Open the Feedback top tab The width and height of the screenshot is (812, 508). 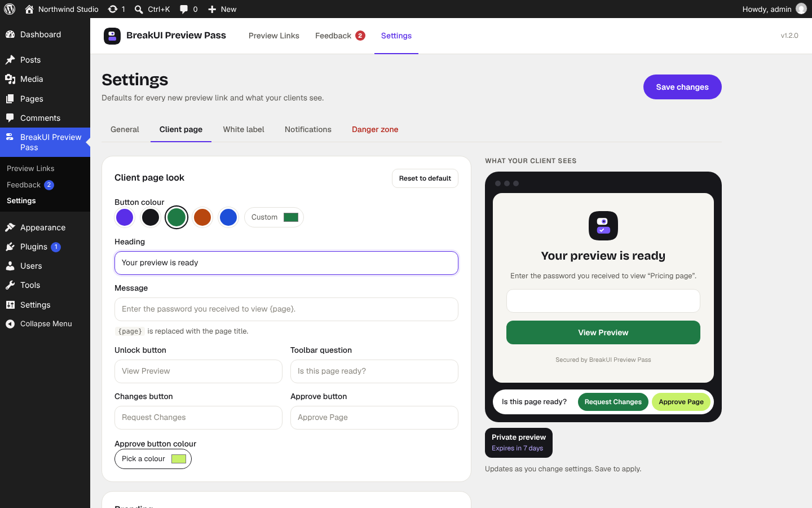[x=340, y=36]
